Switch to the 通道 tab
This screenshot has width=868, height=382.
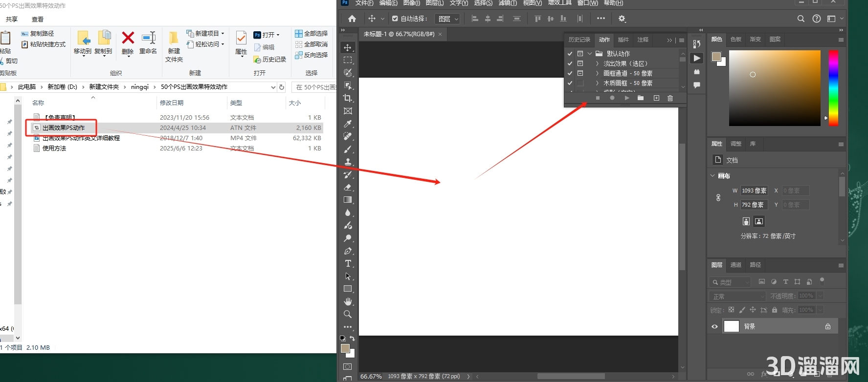coord(735,265)
